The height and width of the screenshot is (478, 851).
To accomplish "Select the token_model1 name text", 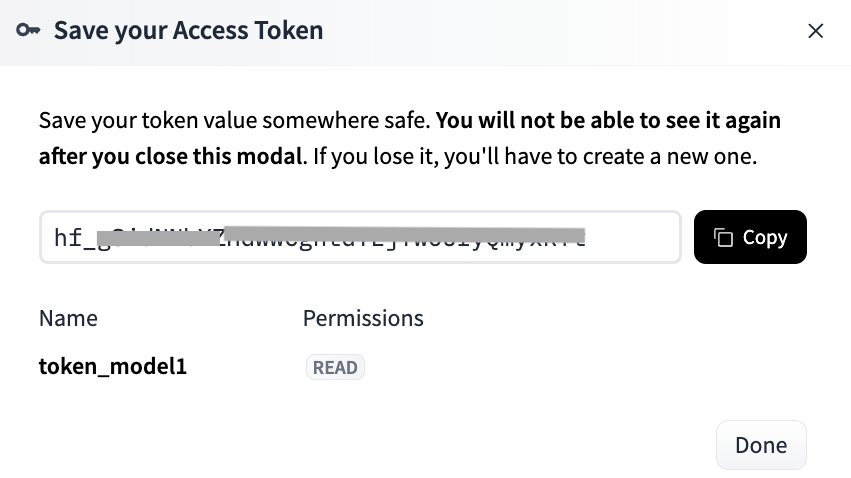I will pos(113,367).
